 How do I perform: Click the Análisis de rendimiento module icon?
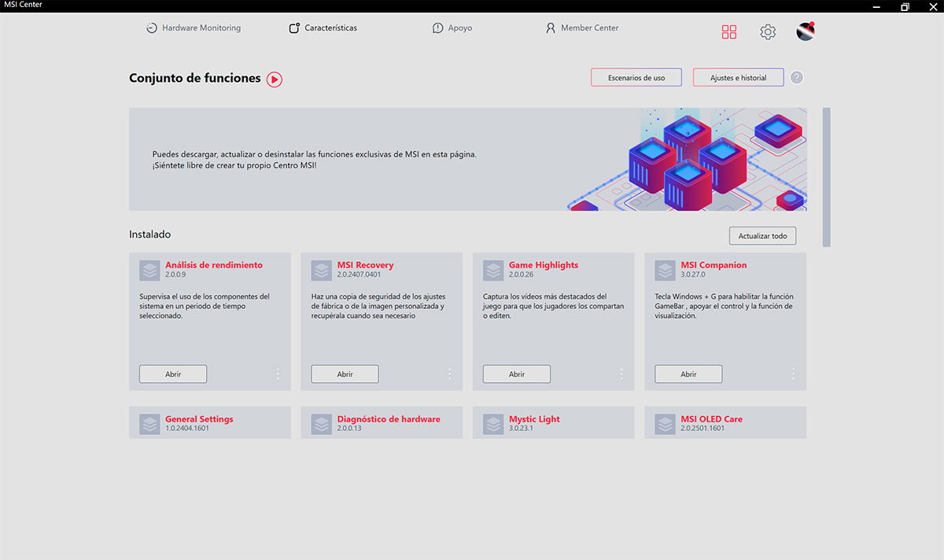(x=149, y=271)
